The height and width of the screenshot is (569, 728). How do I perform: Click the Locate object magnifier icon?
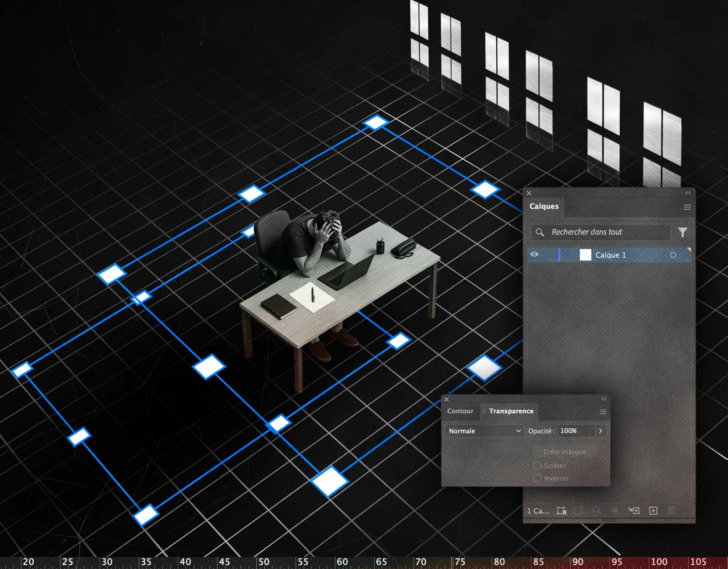point(596,510)
